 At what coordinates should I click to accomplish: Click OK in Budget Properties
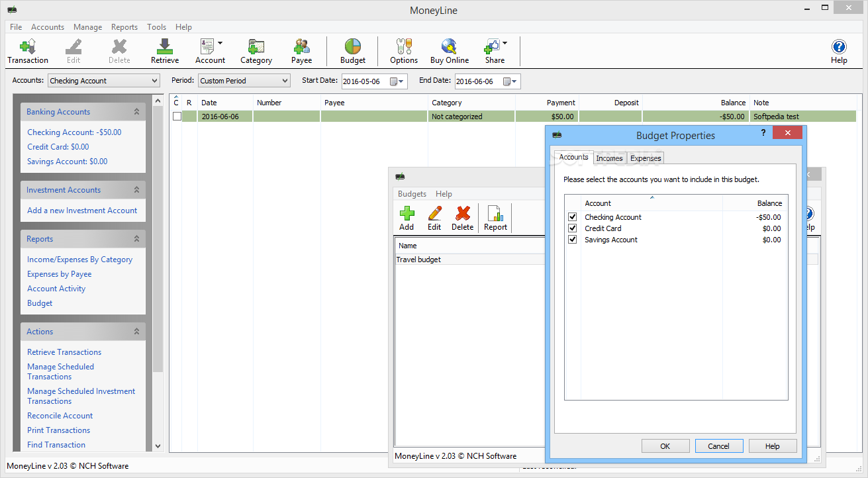click(665, 446)
